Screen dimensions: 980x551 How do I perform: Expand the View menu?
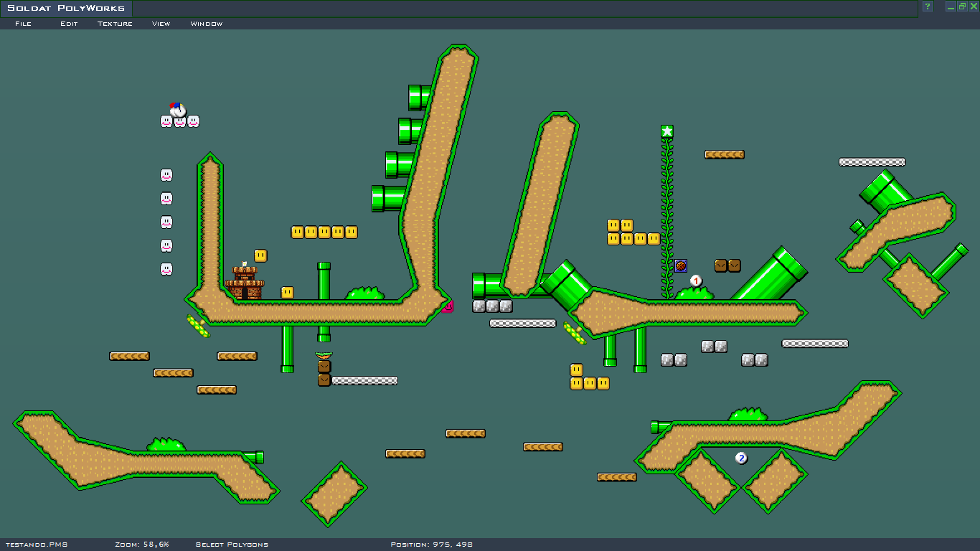(161, 24)
